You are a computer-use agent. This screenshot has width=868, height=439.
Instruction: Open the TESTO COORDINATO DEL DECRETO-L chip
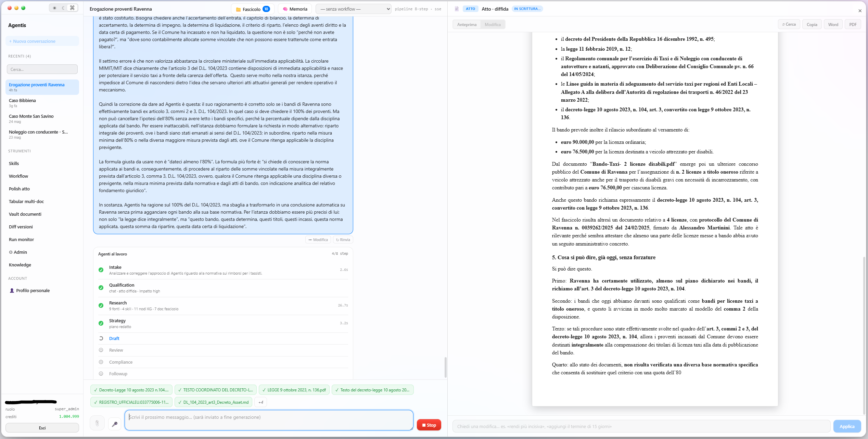[216, 390]
